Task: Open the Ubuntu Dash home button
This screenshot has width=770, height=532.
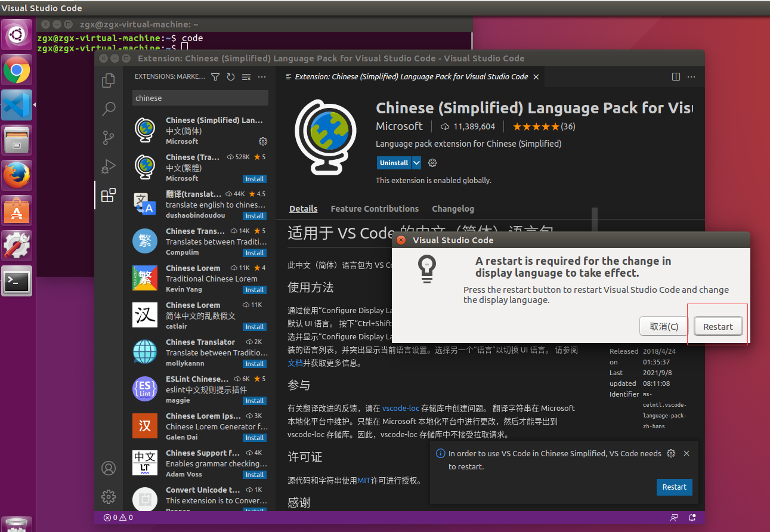Action: click(x=17, y=36)
